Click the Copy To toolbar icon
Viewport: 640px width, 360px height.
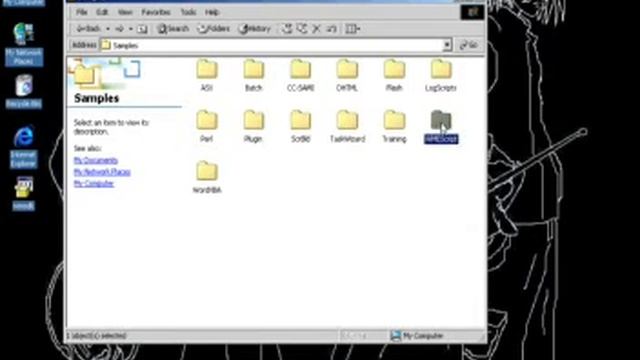pos(302,29)
